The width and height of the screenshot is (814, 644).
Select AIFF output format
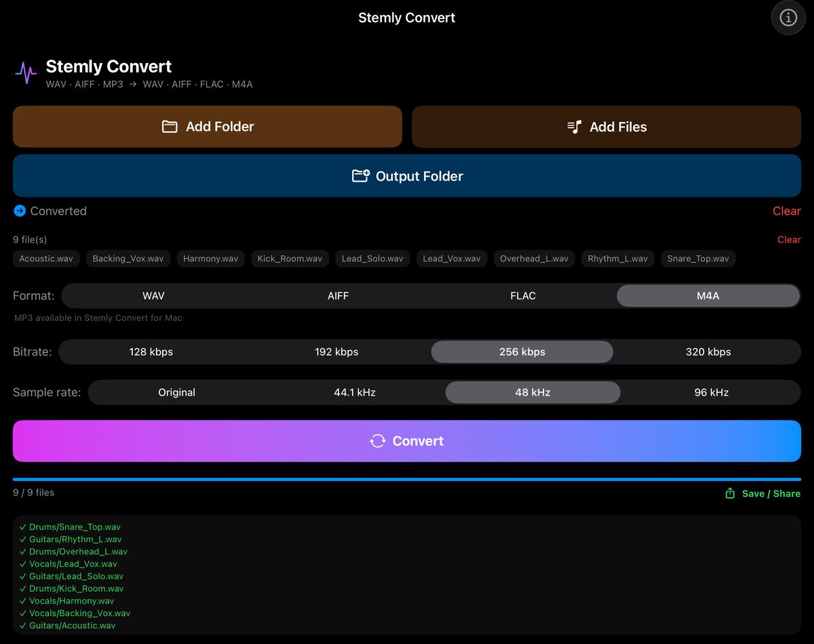tap(338, 296)
